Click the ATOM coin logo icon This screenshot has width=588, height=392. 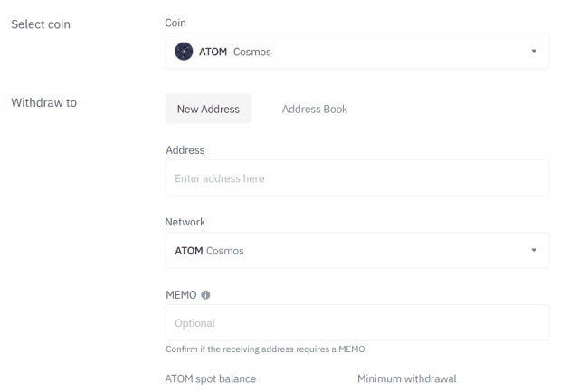click(x=184, y=52)
